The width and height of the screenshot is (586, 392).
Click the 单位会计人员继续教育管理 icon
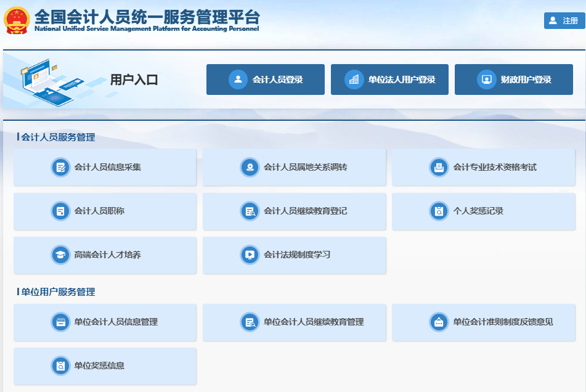[250, 322]
